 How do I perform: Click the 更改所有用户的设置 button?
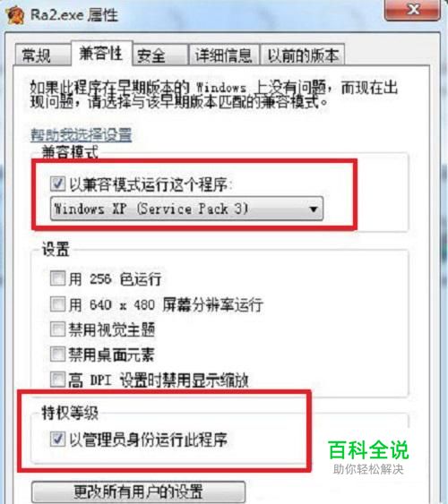point(138,491)
